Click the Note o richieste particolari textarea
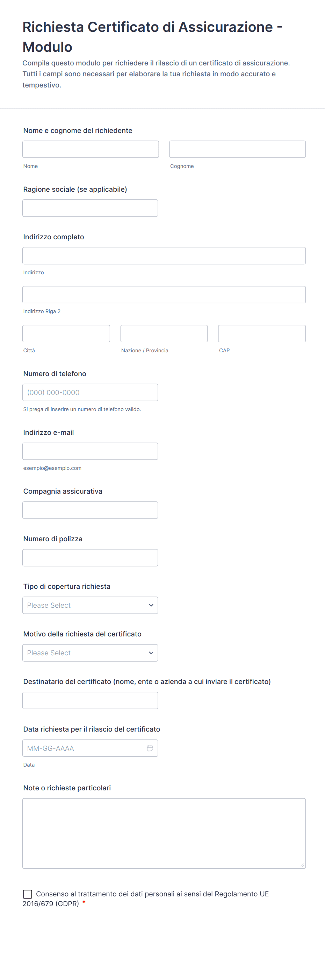 click(164, 833)
